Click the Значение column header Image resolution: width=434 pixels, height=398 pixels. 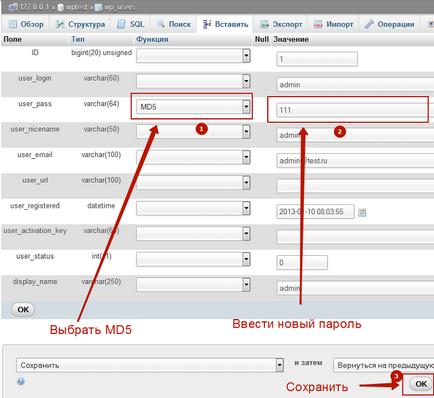[x=291, y=39]
